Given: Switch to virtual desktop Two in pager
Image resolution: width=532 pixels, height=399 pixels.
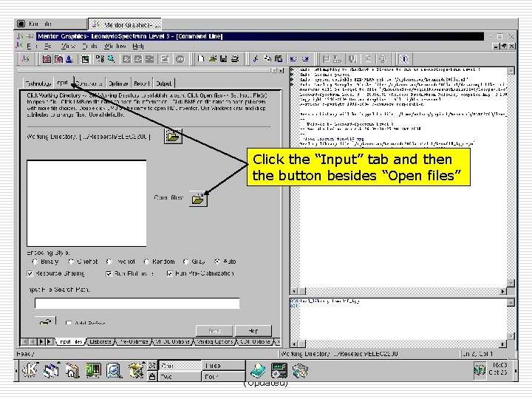Looking at the screenshot, I should pyautogui.click(x=180, y=376).
